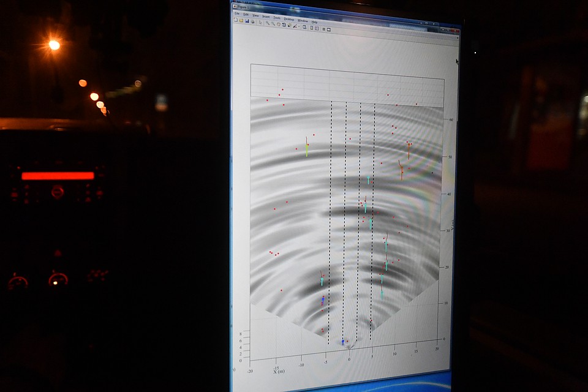Click the X (m) axis label
The height and width of the screenshot is (392, 588).
(x=279, y=372)
